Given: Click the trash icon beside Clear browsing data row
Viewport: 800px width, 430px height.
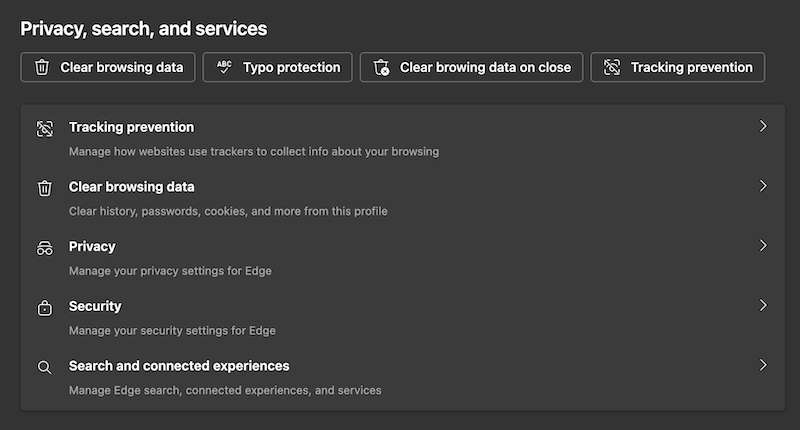Looking at the screenshot, I should point(45,188).
